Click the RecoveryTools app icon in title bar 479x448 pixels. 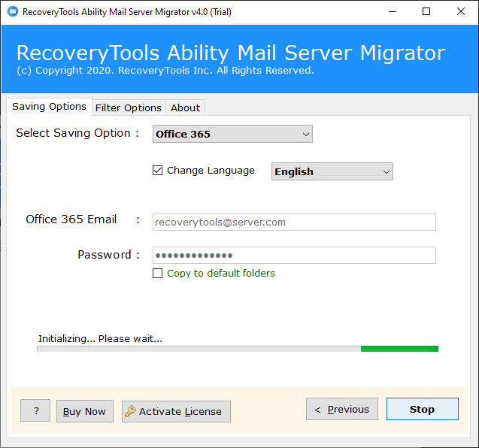point(13,11)
